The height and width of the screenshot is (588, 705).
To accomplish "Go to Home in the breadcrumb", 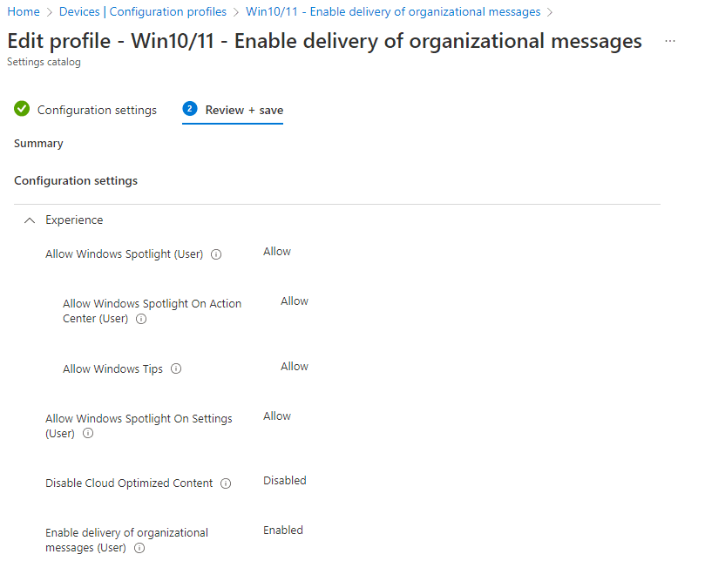I will tap(24, 12).
